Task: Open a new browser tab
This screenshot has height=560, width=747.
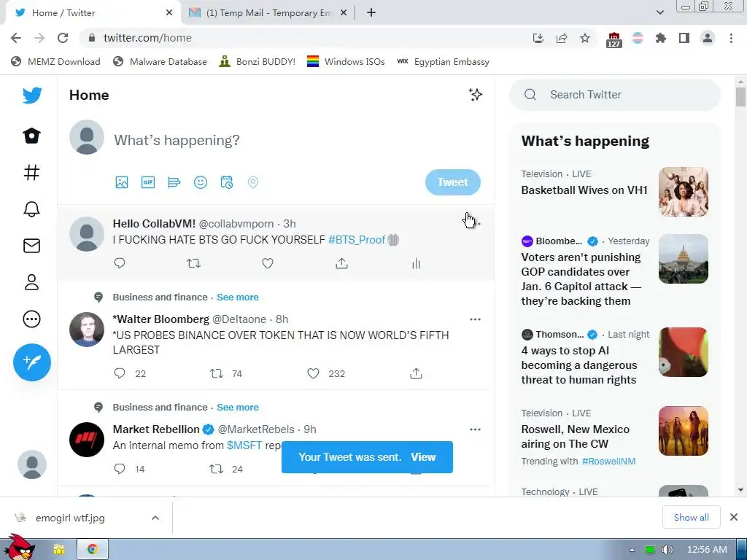Action: point(371,13)
